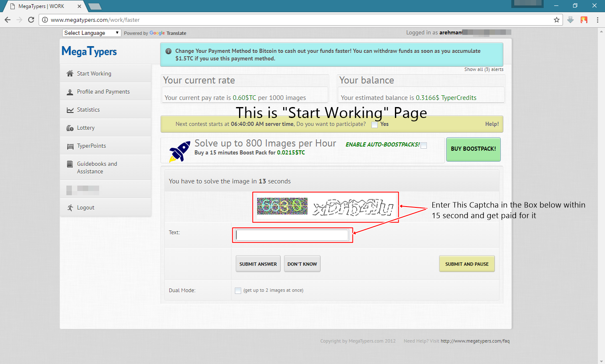Open TyperPoints page
This screenshot has height=364, width=605.
pos(105,146)
